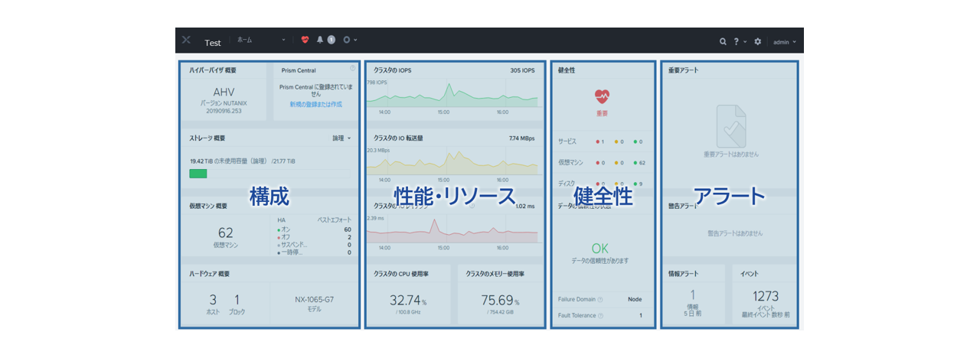Click the green storage usage bar

198,174
